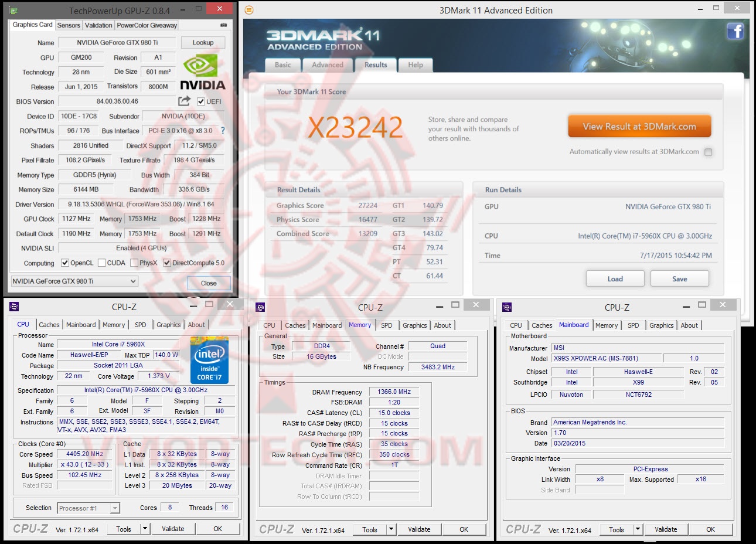Open the Validation tab in GPU-Z
This screenshot has width=756, height=544.
click(x=98, y=25)
